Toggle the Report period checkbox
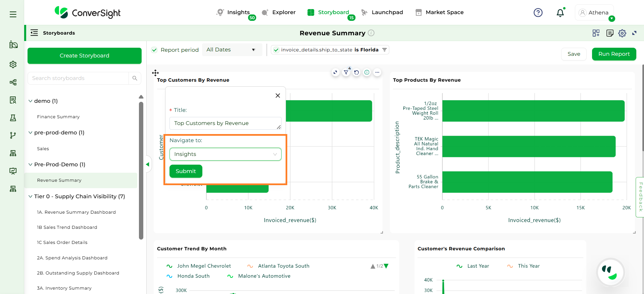The height and width of the screenshot is (294, 644). coord(154,50)
